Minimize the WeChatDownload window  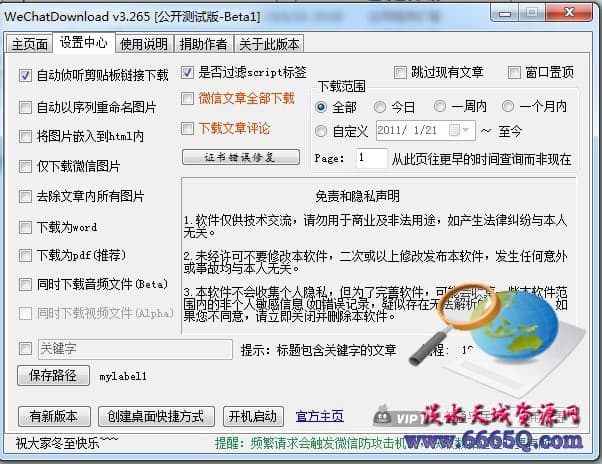504,13
